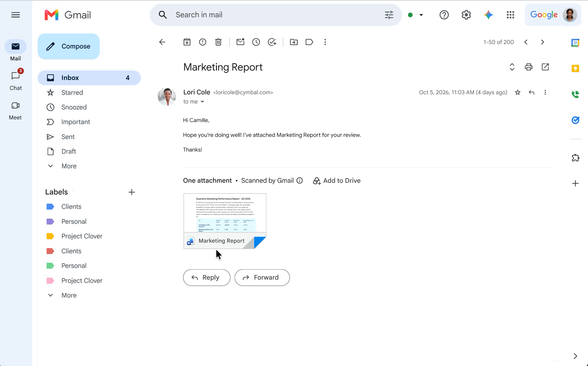
Task: Open the Inbox folder
Action: (89, 78)
